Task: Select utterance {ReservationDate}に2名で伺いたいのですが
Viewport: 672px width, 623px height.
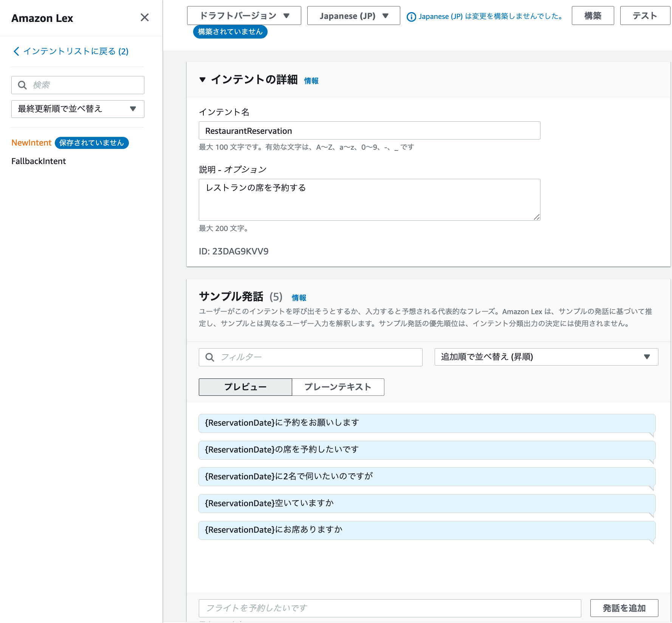Action: (427, 477)
